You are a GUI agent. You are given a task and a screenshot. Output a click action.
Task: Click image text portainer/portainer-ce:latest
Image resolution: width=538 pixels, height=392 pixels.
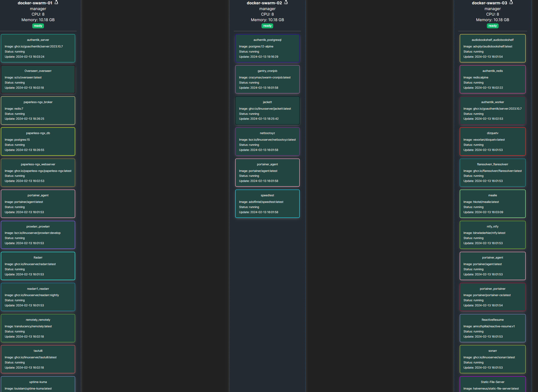(x=492, y=295)
